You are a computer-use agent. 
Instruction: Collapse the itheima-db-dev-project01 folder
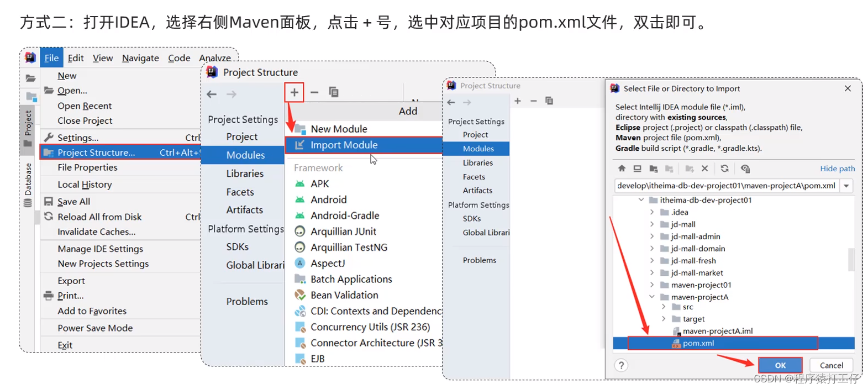[x=641, y=200]
